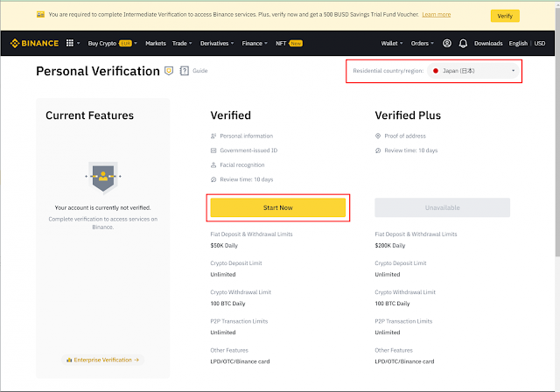Click the shield badge beside Personal Verification
The image size is (560, 392).
[169, 71]
